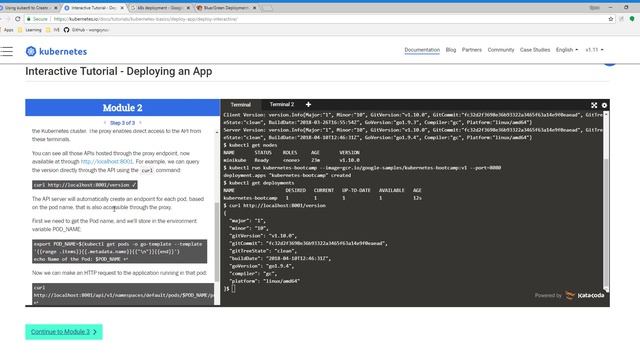Image resolution: width=640 pixels, height=360 pixels.
Task: Switch to Using kubectl browser tab
Action: click(27, 8)
